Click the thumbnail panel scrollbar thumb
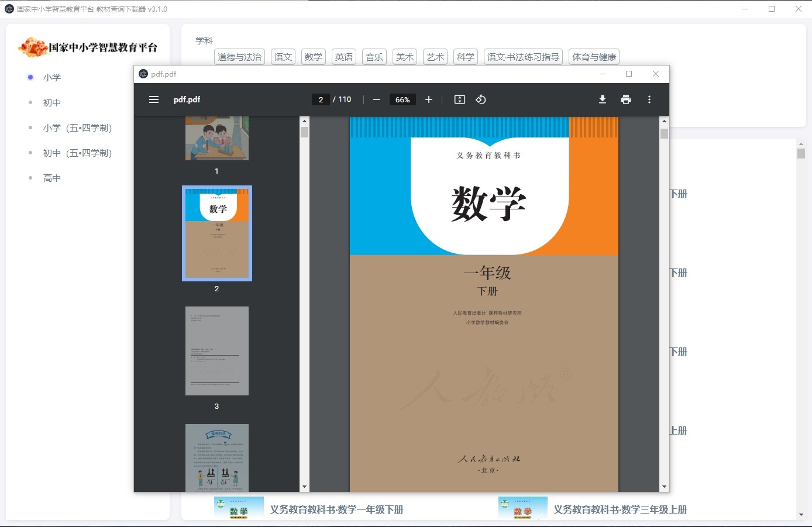This screenshot has width=812, height=527. pyautogui.click(x=304, y=132)
